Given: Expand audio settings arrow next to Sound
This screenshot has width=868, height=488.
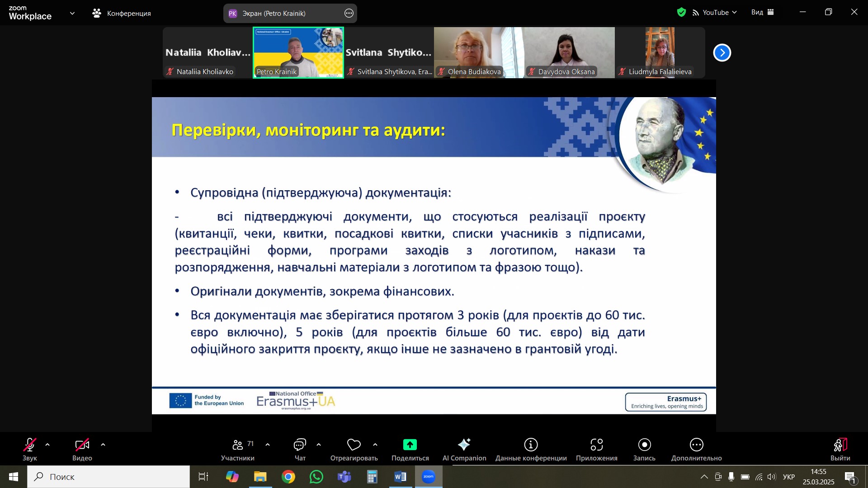Looking at the screenshot, I should pos(47,445).
